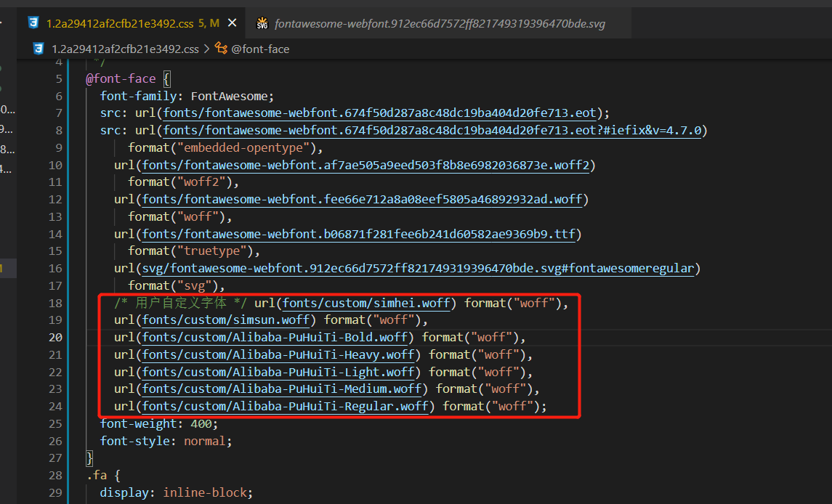The width and height of the screenshot is (832, 504).
Task: Click the SVG icon on the fontawesome-webfont tab
Action: point(262,23)
